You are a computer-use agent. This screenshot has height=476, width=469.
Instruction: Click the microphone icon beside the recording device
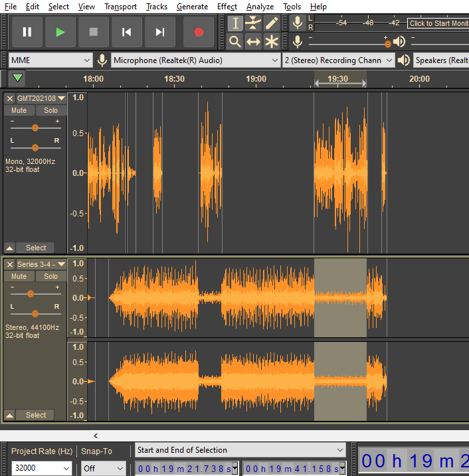pos(102,60)
